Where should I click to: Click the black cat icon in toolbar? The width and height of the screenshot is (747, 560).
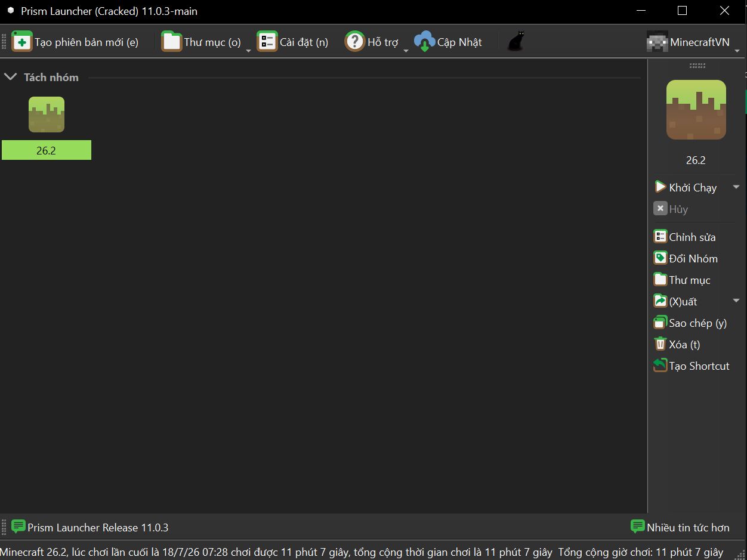pos(516,42)
